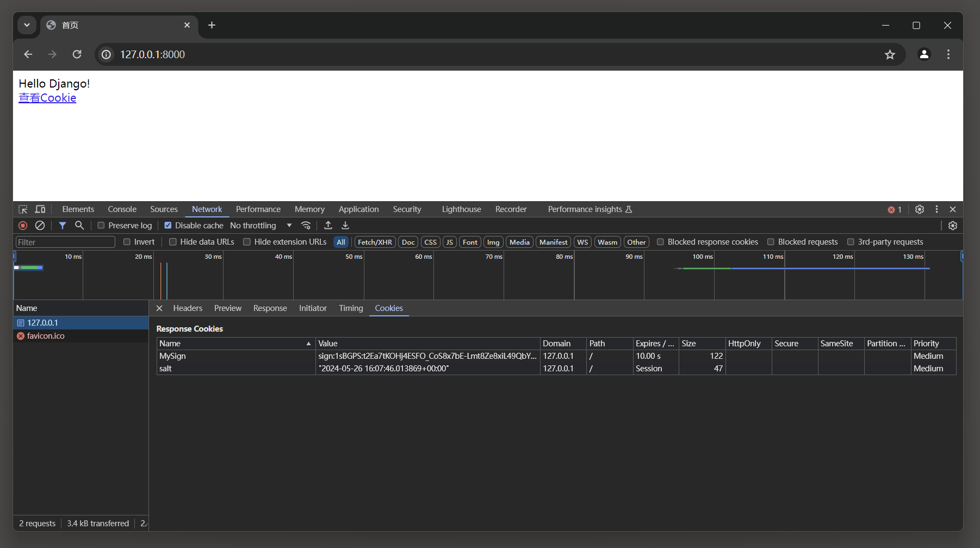Click the import HAR file upload icon
The width and height of the screenshot is (980, 548).
pyautogui.click(x=328, y=226)
